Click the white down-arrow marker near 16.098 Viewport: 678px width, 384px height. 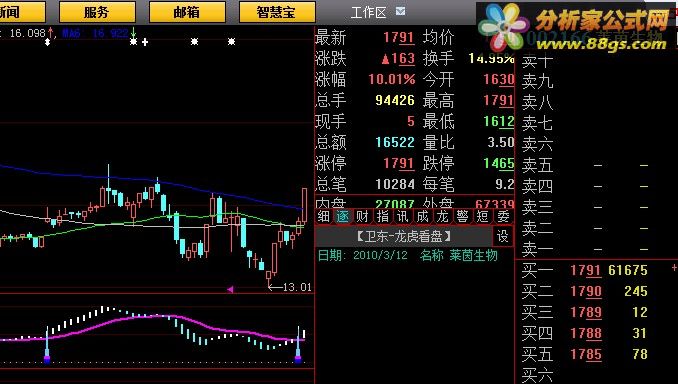click(x=48, y=42)
